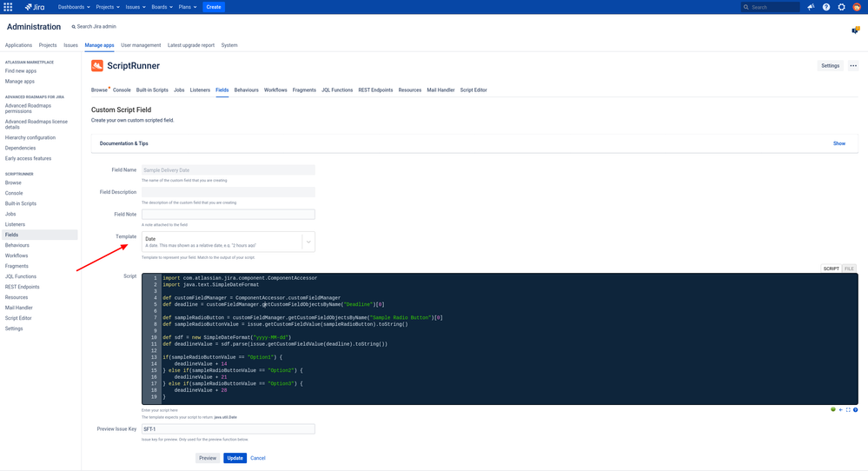The width and height of the screenshot is (868, 471).
Task: Switch to Script Editor tab
Action: (474, 90)
